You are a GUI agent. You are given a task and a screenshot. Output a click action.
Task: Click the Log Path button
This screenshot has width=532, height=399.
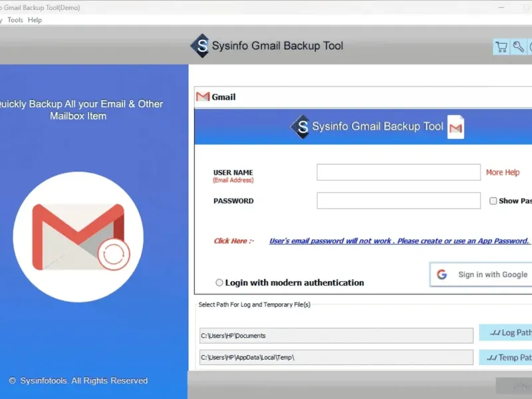coord(505,332)
